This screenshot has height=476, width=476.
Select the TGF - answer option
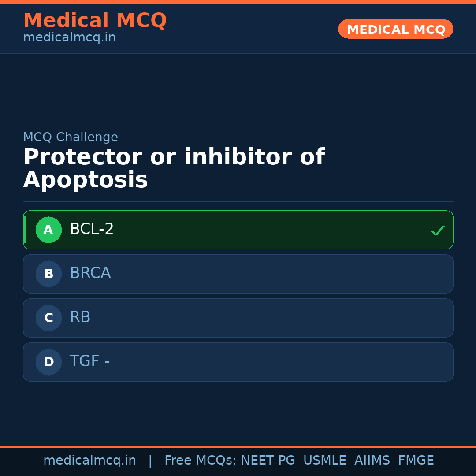pos(90,361)
